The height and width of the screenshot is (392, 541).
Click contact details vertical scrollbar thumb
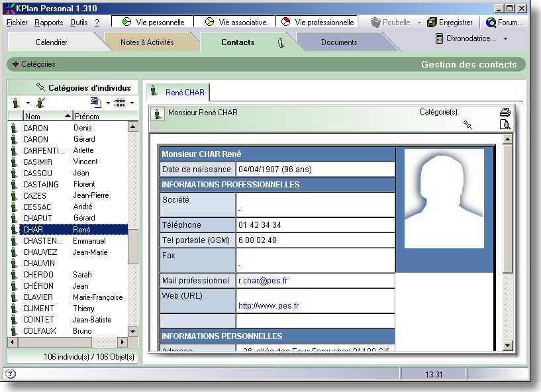coord(507,209)
